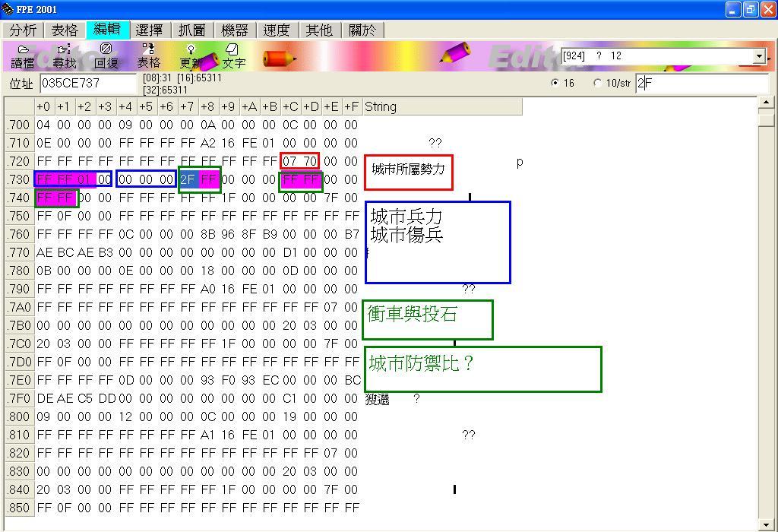The height and width of the screenshot is (532, 778).
Task: Click byte A2 in row 710
Action: [208, 143]
